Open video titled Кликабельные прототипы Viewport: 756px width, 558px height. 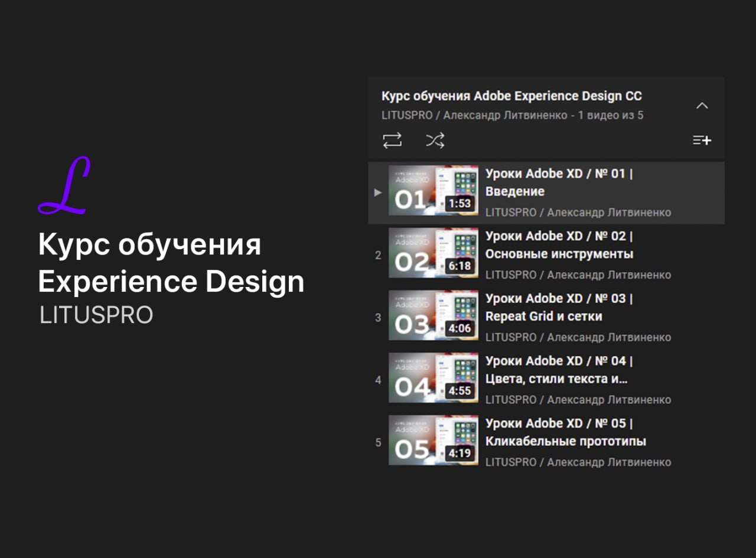565,433
